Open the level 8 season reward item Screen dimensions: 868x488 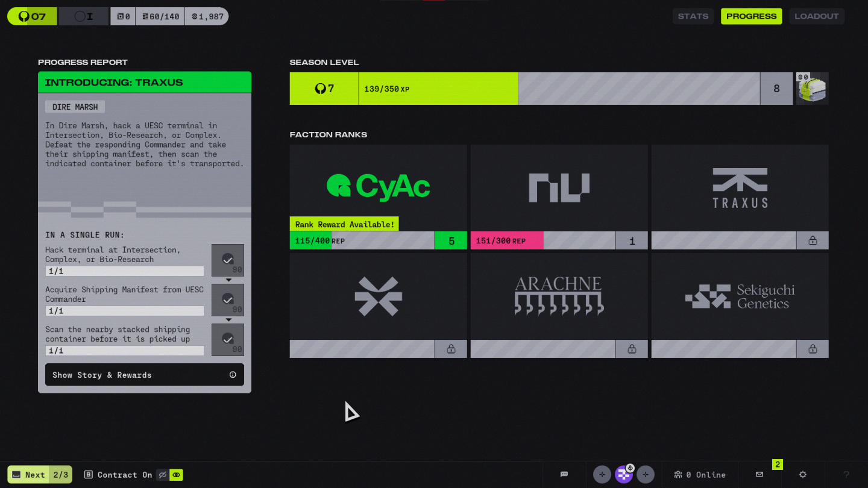click(x=813, y=89)
